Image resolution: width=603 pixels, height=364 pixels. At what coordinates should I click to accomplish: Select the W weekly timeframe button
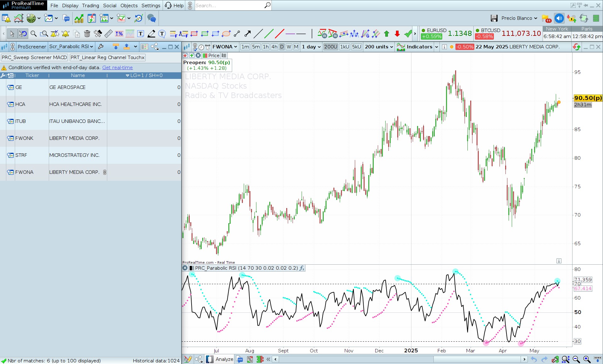click(x=289, y=47)
